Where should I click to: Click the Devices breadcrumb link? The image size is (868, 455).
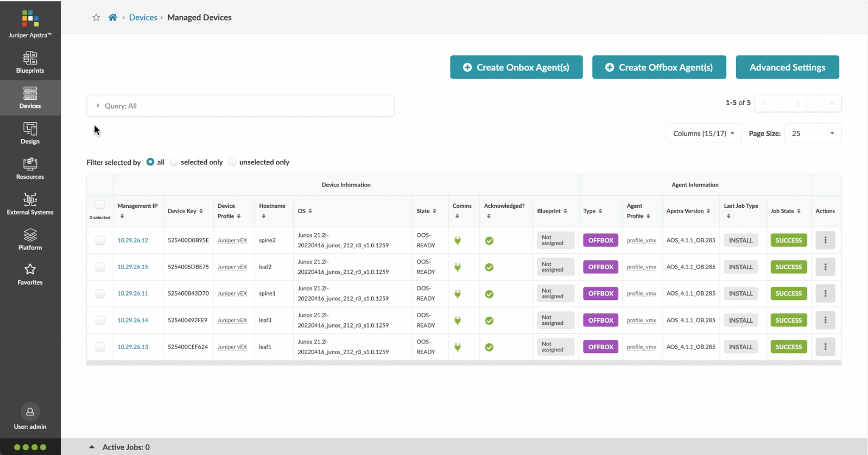coord(143,17)
